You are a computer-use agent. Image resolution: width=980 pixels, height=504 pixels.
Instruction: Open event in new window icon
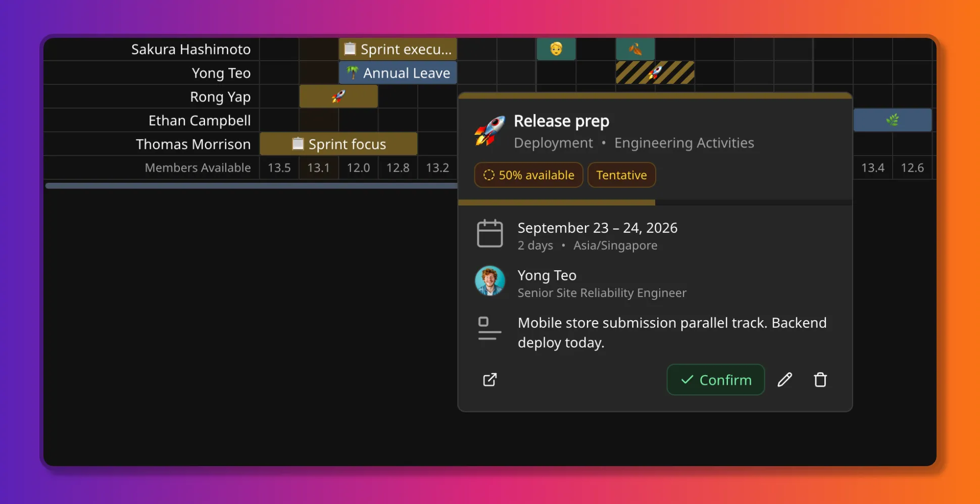[x=489, y=380]
